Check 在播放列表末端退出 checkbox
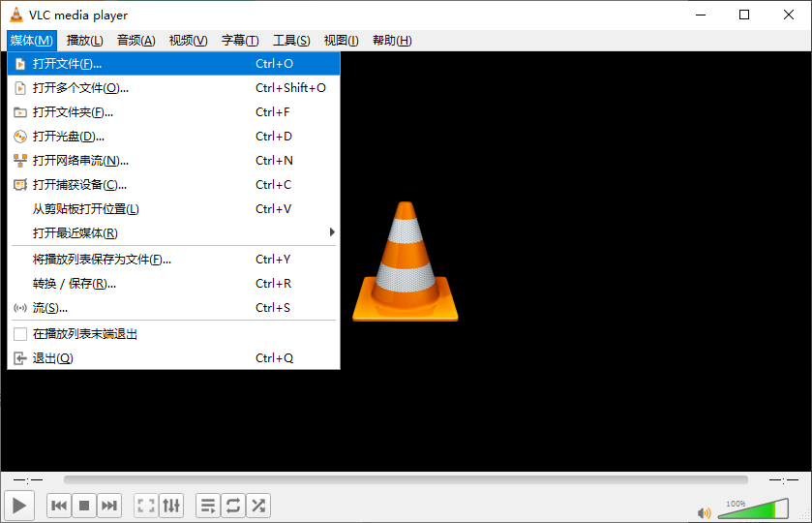 tap(20, 334)
